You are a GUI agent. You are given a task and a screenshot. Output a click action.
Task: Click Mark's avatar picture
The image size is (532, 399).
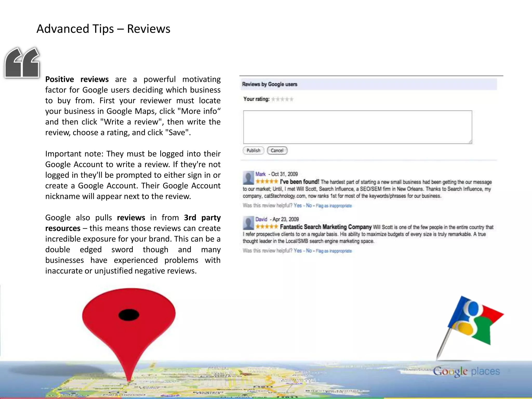coord(248,178)
